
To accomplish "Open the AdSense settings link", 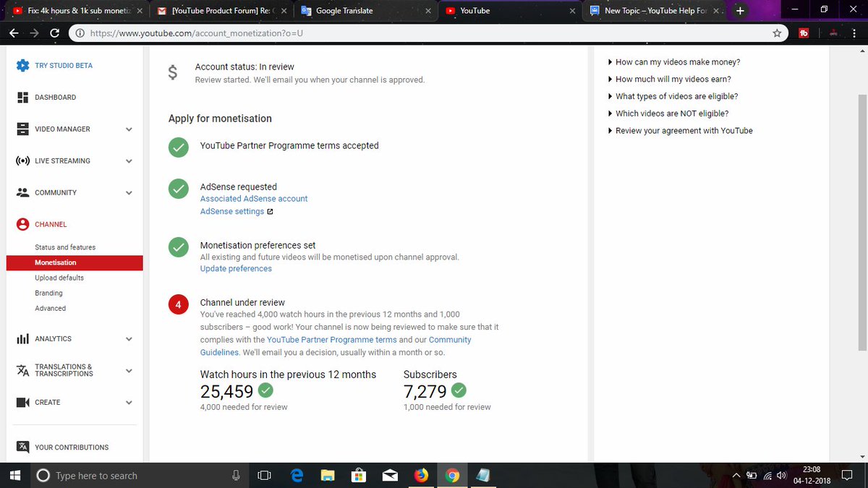I will pos(232,212).
